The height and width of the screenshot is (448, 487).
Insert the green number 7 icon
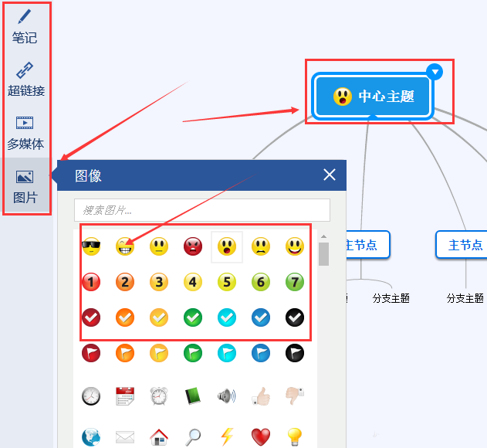[294, 282]
